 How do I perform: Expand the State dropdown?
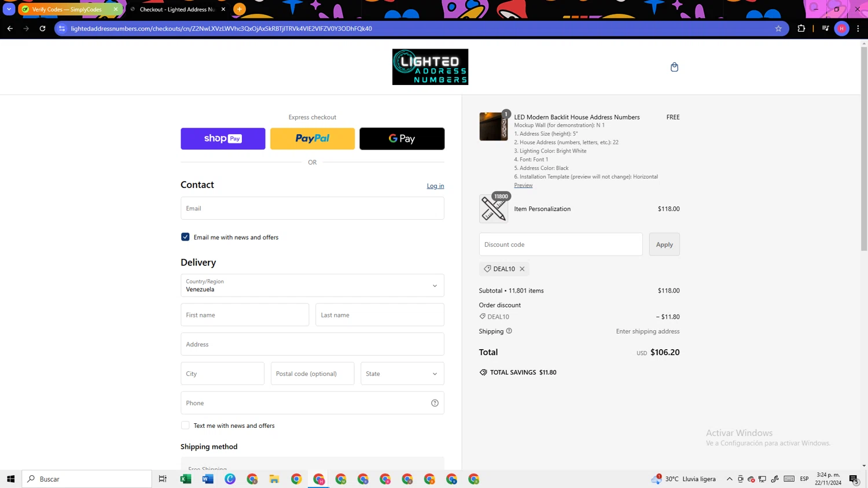(x=402, y=374)
